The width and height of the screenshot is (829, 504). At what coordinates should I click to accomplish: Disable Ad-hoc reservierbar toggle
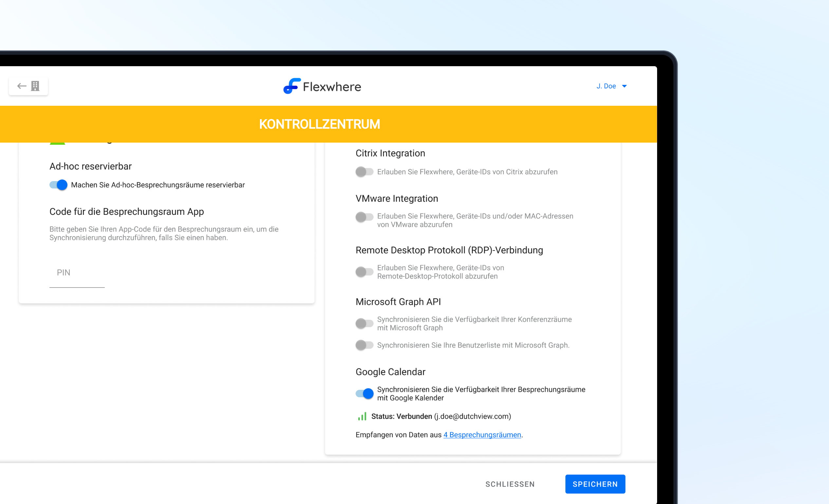coord(59,185)
